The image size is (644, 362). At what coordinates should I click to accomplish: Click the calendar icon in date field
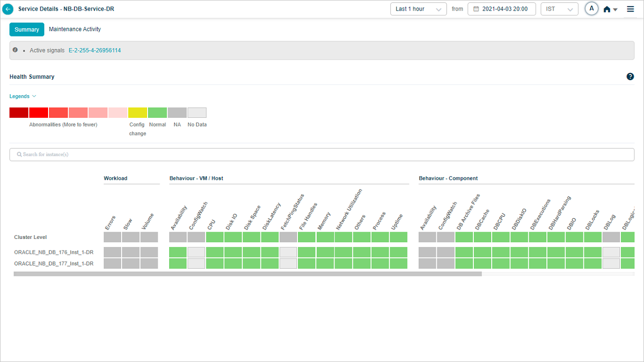click(x=476, y=9)
